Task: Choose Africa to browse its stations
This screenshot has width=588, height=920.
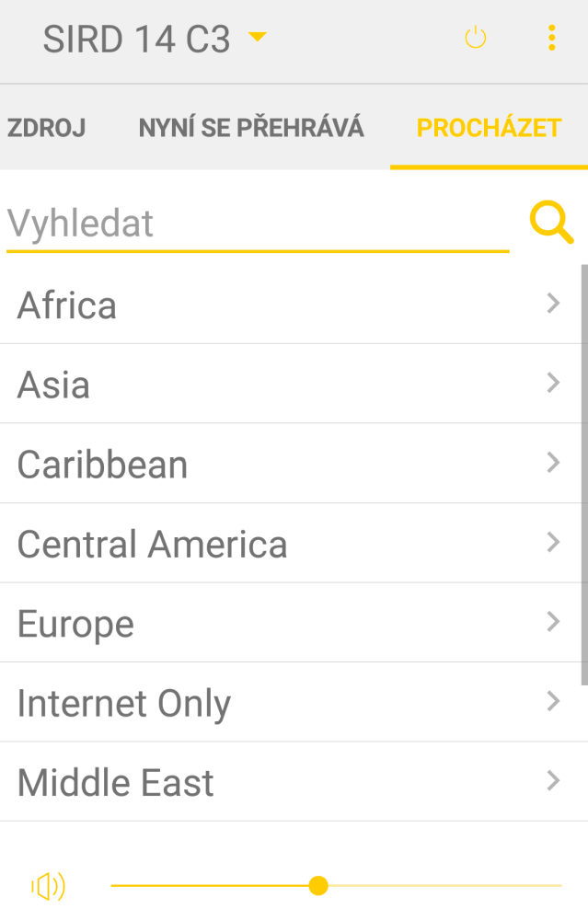Action: tap(276, 305)
